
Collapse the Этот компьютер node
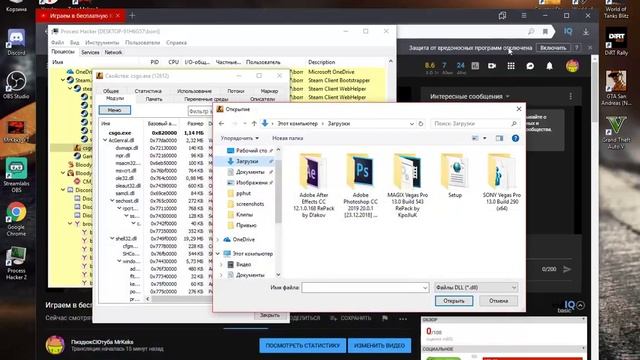tap(218, 254)
